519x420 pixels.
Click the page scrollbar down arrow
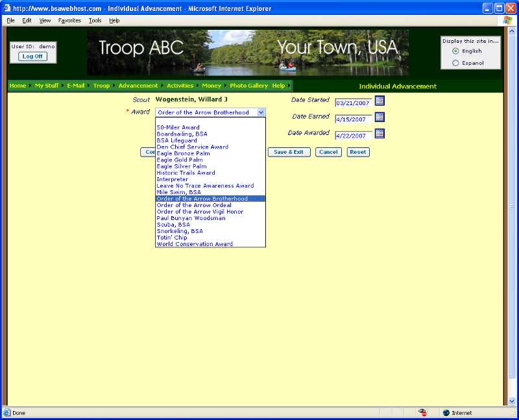512,401
